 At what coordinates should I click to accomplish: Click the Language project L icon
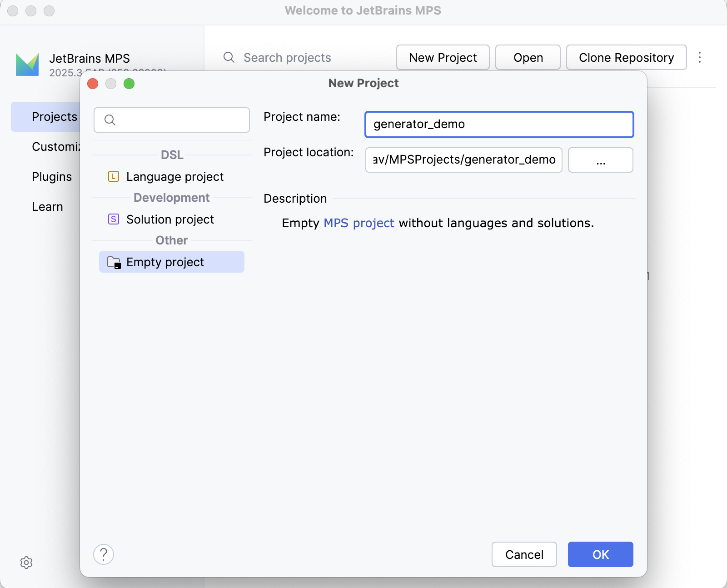click(x=114, y=176)
